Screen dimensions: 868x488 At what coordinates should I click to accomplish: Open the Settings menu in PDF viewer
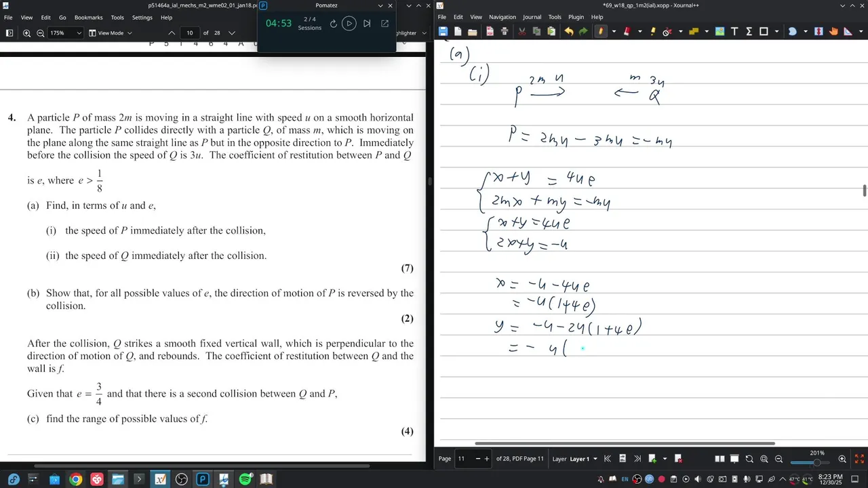142,18
